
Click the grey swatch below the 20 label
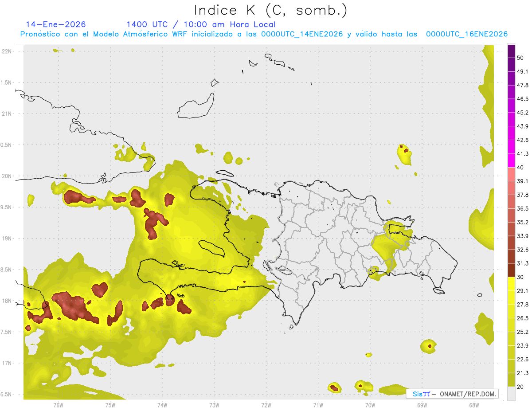click(512, 394)
